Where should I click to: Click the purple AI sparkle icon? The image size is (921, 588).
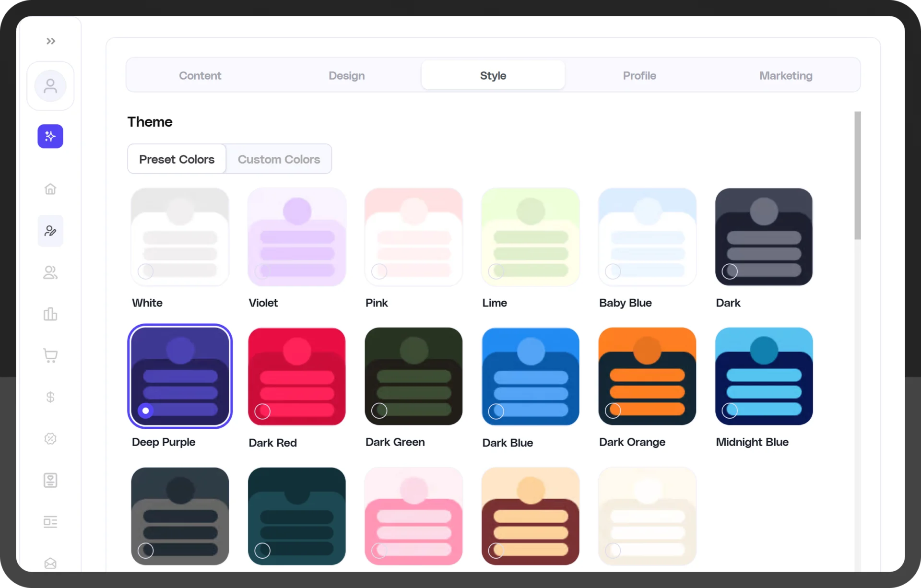pos(50,136)
